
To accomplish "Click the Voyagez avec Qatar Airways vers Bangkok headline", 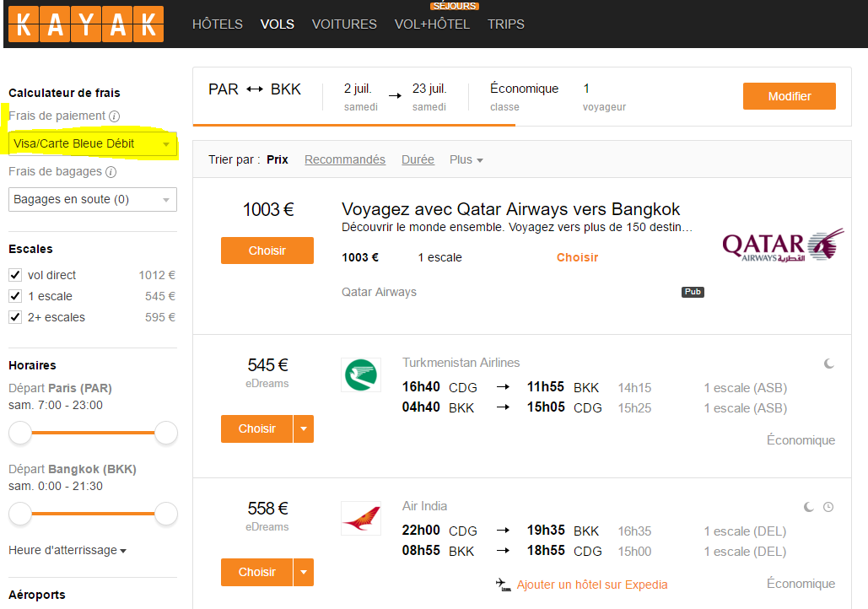I will click(x=510, y=209).
